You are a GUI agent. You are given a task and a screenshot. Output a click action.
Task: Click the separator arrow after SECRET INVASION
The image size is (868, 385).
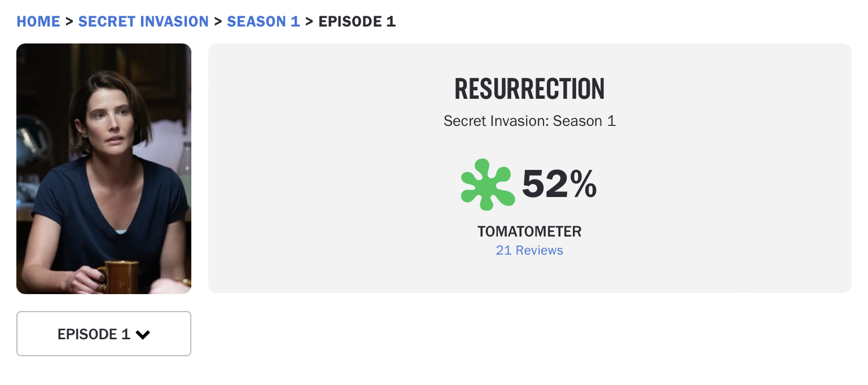pos(218,21)
